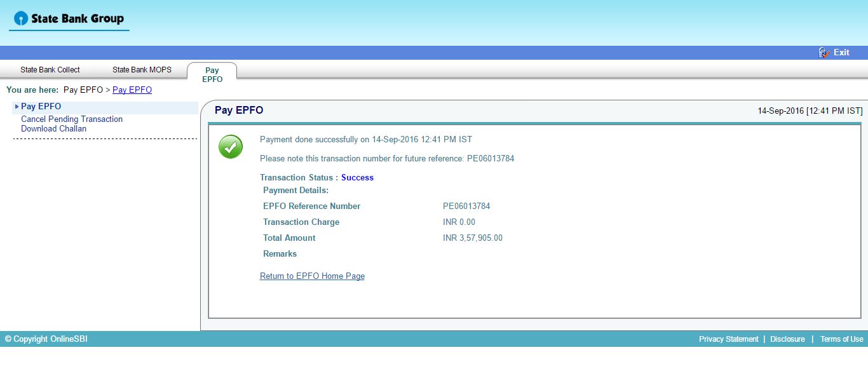Click the Transaction Charge label
Image resolution: width=868 pixels, height=378 pixels.
[x=301, y=222]
